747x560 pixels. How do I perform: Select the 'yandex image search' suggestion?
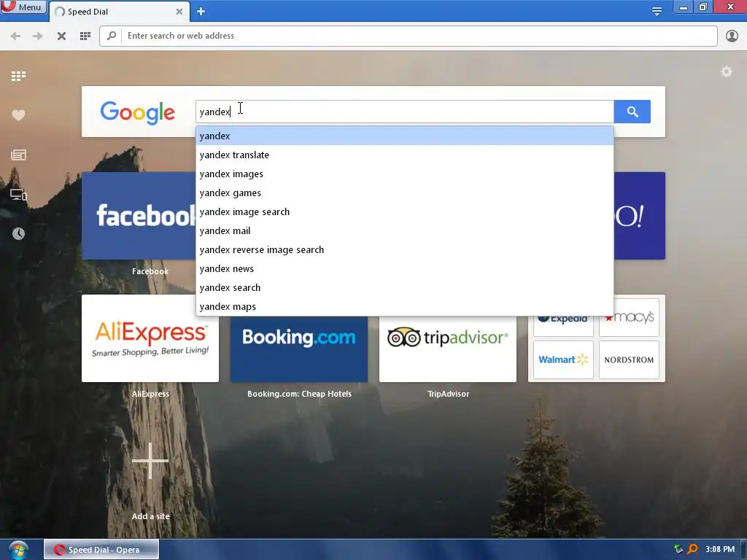tap(404, 212)
